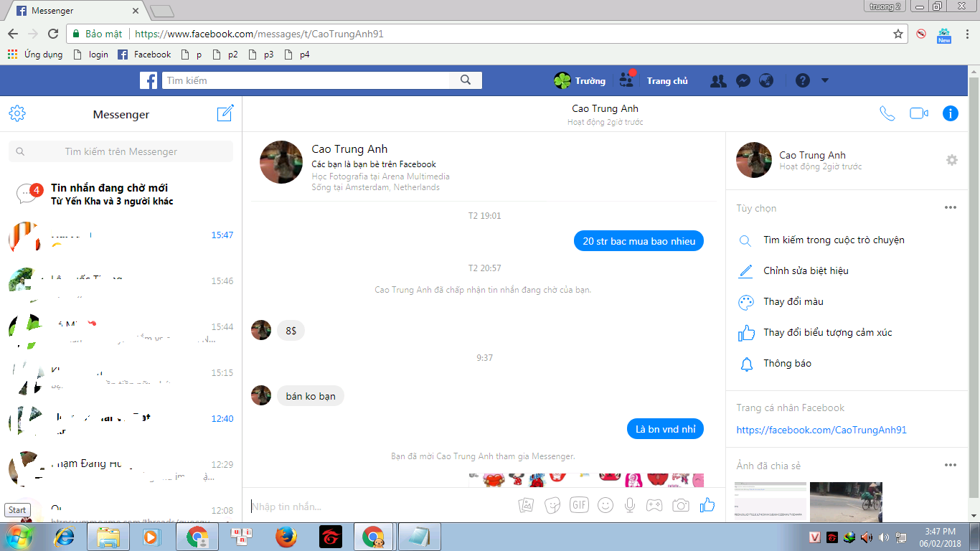Open the facebook.com/CaoTrungAnh91 profile link

tap(821, 430)
